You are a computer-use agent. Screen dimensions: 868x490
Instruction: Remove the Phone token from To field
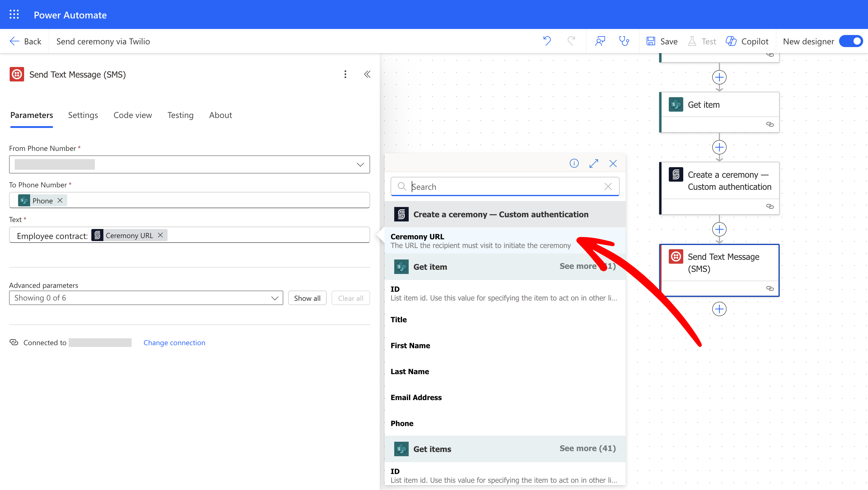(60, 200)
